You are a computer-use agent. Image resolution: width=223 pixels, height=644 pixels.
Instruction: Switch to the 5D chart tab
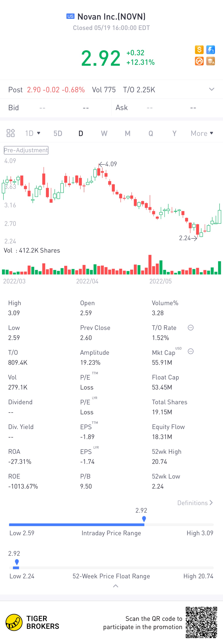click(58, 133)
